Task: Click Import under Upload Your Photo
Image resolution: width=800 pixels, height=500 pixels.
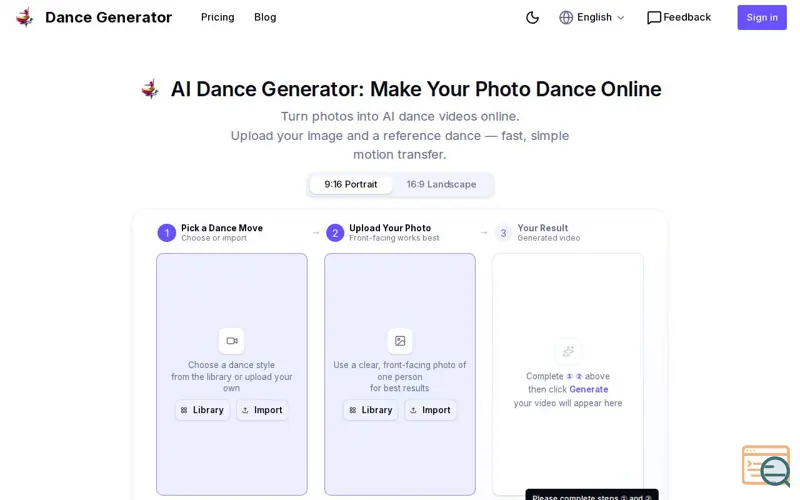Action: (431, 410)
